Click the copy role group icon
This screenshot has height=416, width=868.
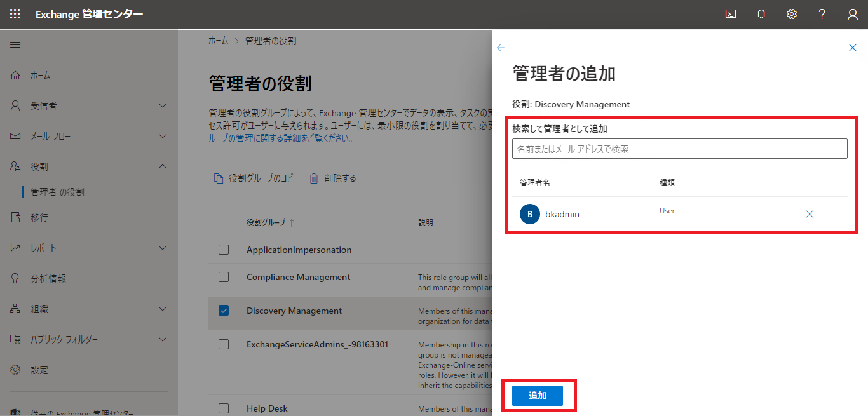[219, 178]
